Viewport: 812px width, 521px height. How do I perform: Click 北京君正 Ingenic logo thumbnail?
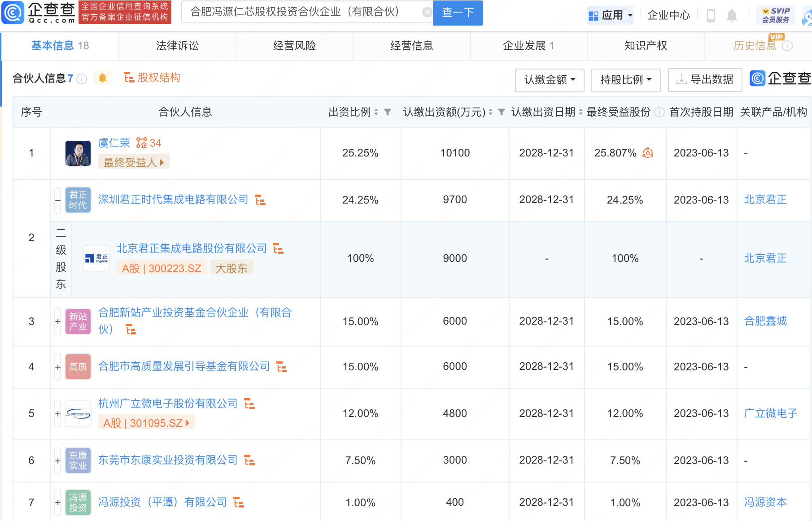click(x=96, y=258)
